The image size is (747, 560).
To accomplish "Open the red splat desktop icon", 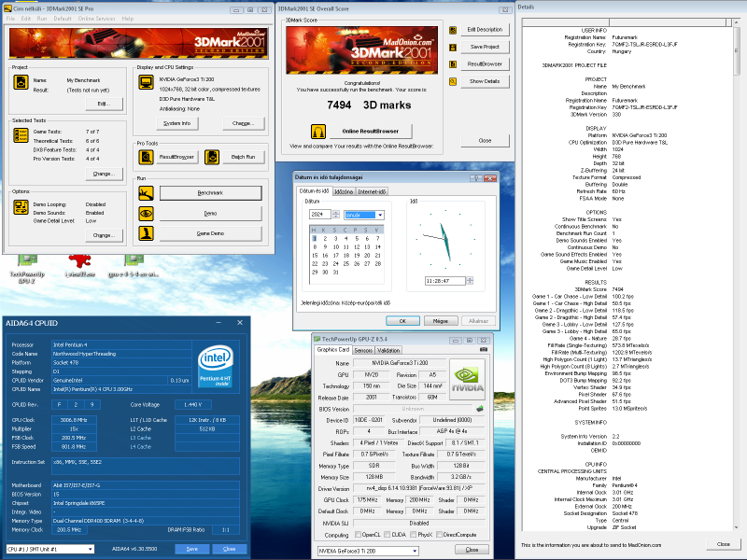I will [x=79, y=267].
